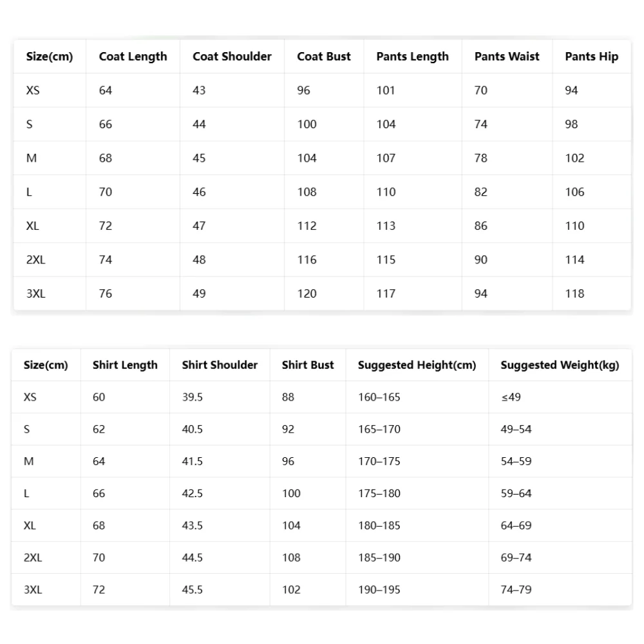Click the Pants Waist column header

(x=507, y=57)
